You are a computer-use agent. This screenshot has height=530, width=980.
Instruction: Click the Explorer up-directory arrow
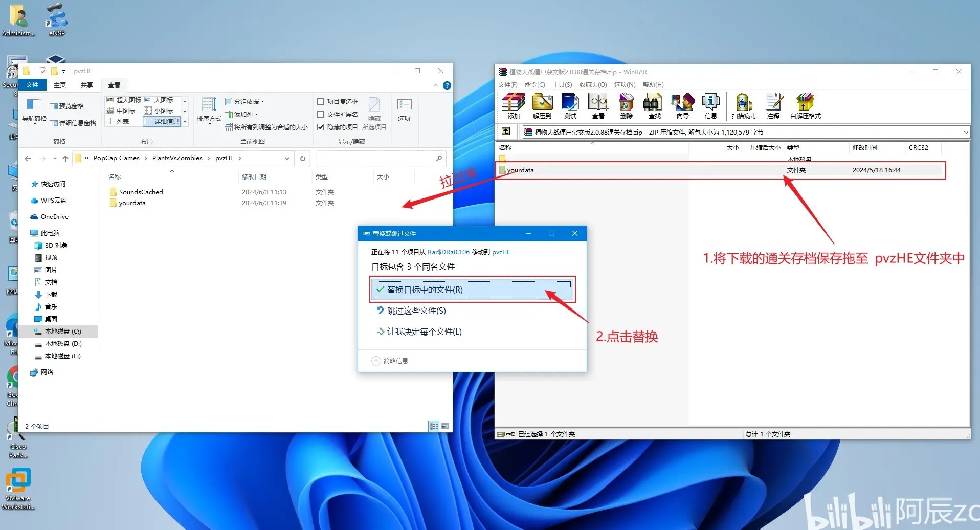[65, 159]
